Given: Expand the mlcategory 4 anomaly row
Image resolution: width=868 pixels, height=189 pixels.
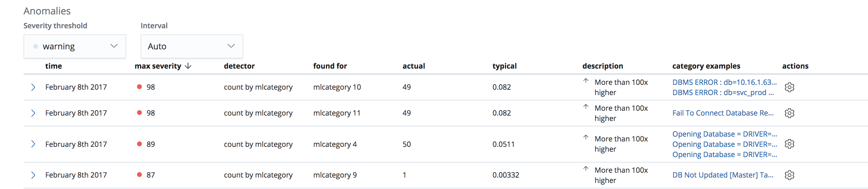Looking at the screenshot, I should click(34, 144).
